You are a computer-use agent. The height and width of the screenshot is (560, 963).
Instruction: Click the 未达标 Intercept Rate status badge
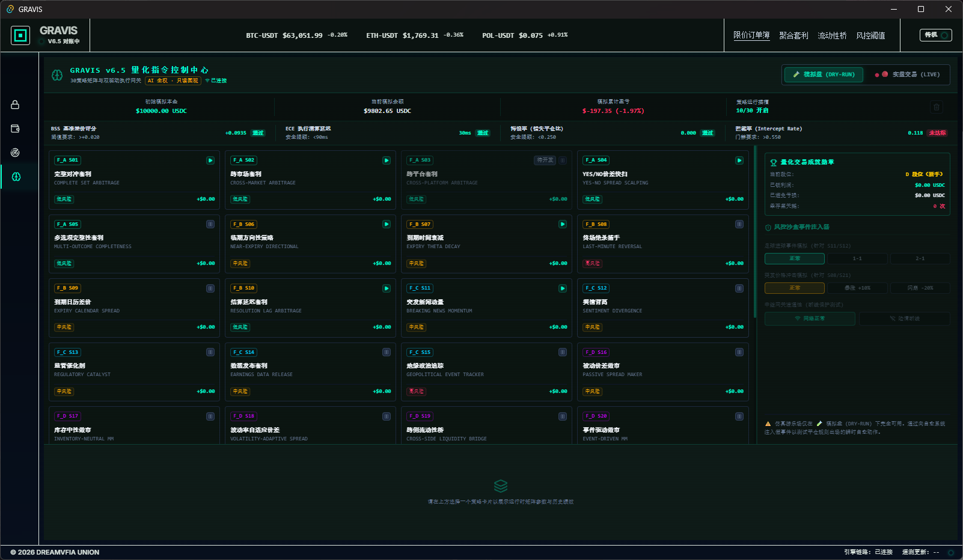(x=938, y=133)
